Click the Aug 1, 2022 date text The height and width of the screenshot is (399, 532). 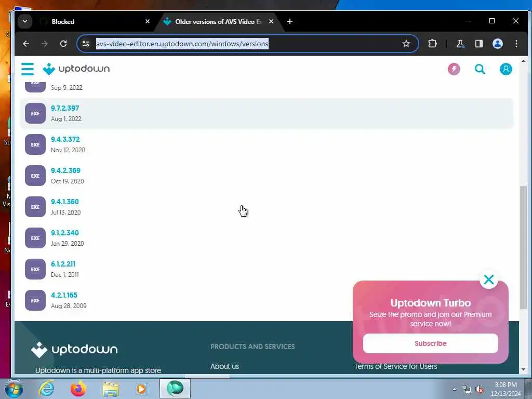coord(66,119)
